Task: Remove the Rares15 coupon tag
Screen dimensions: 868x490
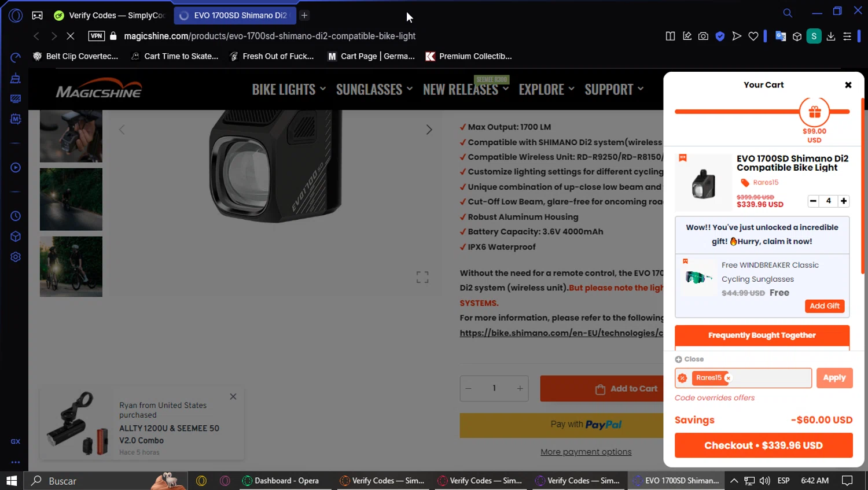Action: click(x=728, y=378)
